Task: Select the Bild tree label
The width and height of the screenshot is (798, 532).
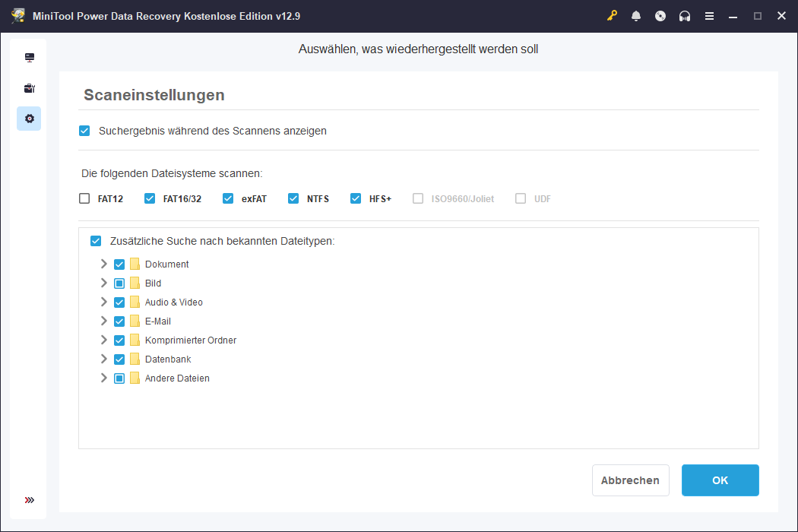Action: (154, 283)
